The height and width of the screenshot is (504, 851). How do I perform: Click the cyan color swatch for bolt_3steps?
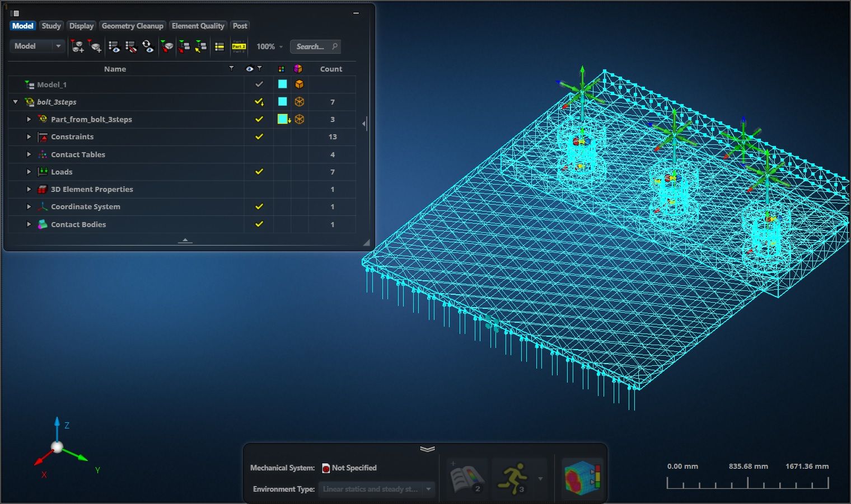[283, 102]
